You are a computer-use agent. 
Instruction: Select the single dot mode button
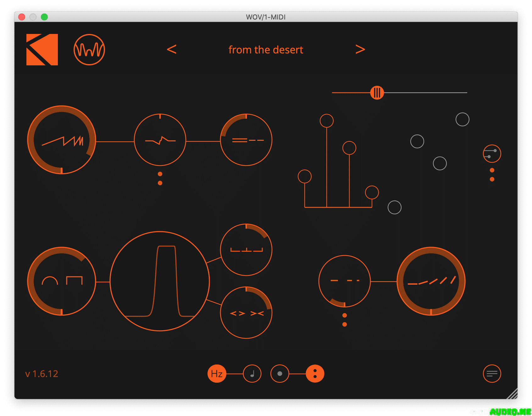point(280,374)
